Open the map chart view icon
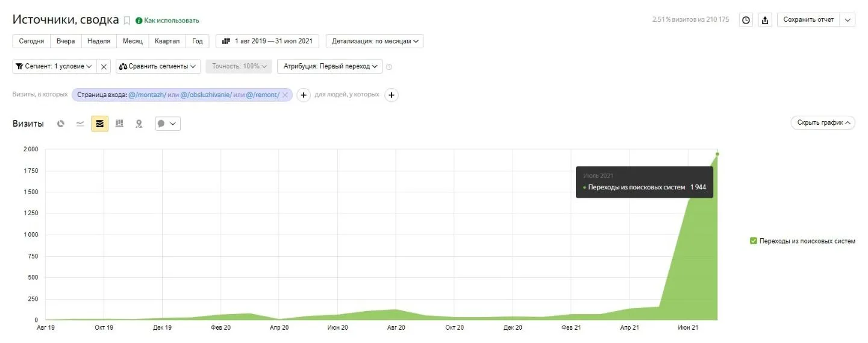 pyautogui.click(x=139, y=124)
